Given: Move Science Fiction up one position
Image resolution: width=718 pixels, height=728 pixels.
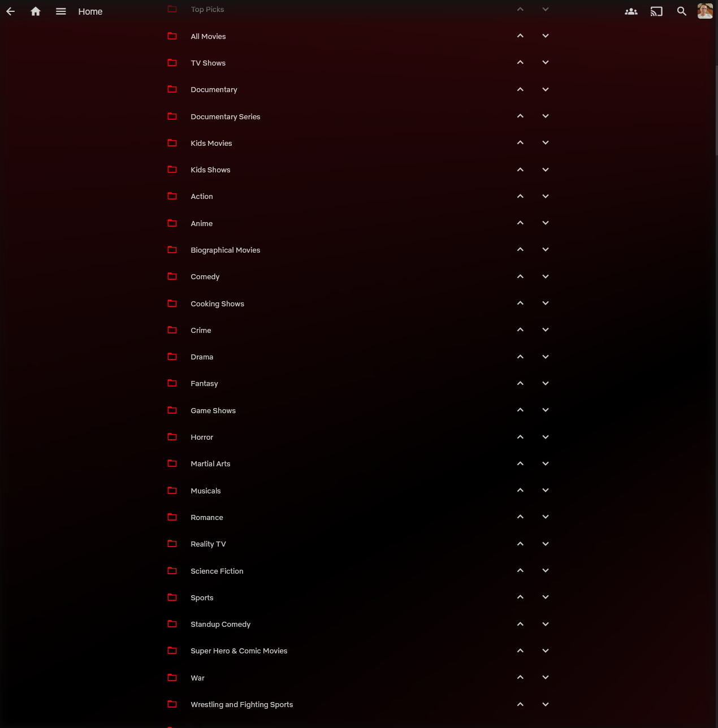Looking at the screenshot, I should [x=520, y=571].
